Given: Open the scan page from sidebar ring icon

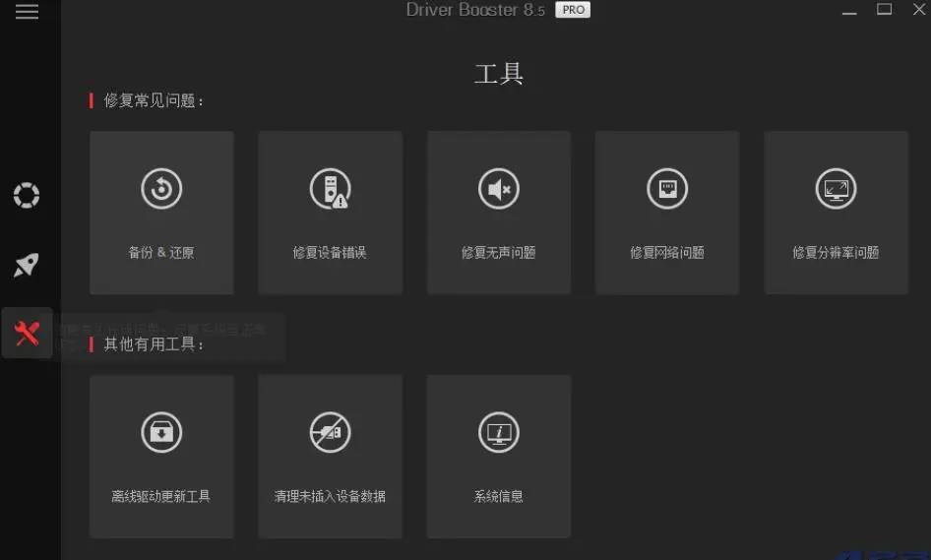Looking at the screenshot, I should coord(27,195).
